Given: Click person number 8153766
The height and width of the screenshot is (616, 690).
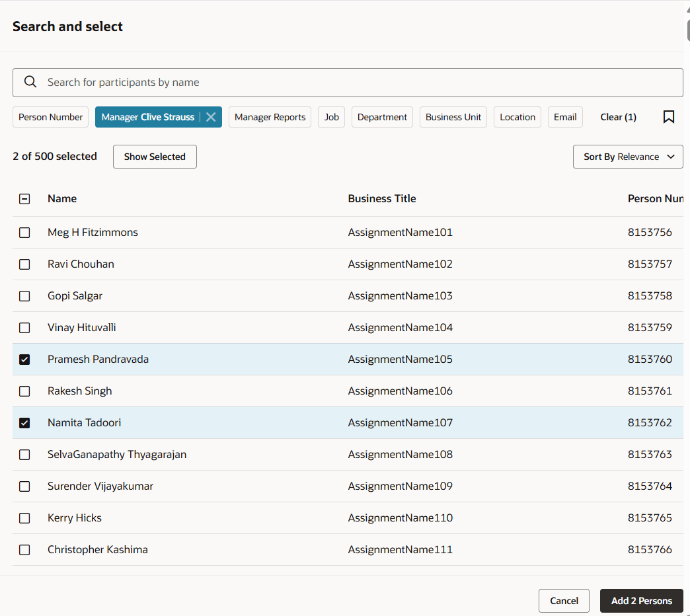Looking at the screenshot, I should 650,549.
